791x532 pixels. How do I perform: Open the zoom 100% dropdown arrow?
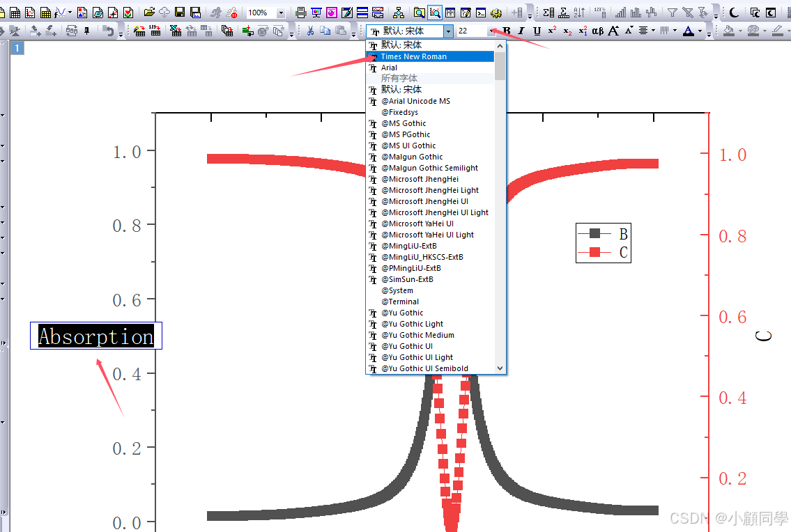click(281, 13)
